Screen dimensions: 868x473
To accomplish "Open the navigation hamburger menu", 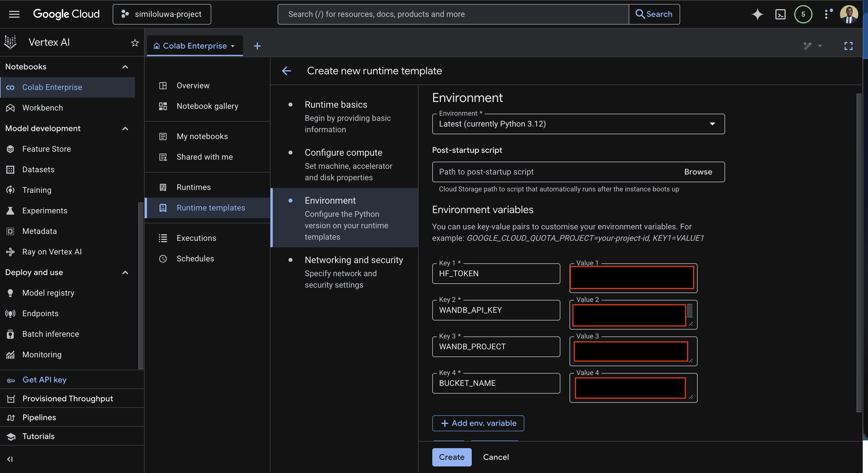I will coord(15,14).
